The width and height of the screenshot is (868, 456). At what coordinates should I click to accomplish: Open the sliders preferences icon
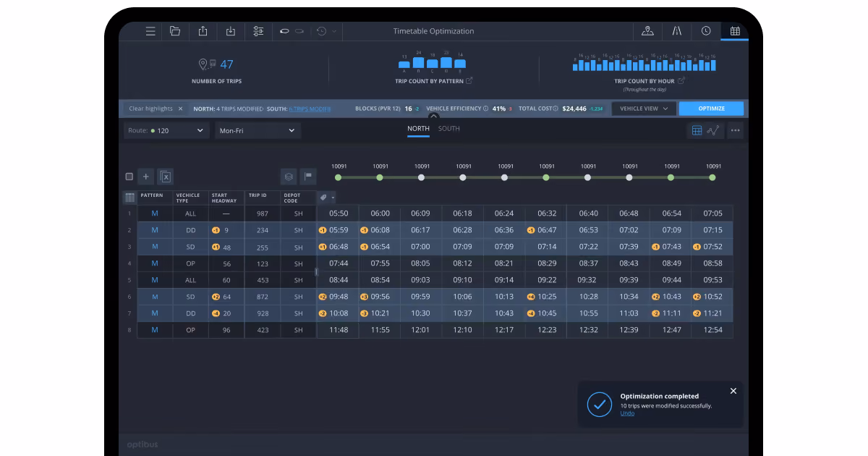coord(258,31)
